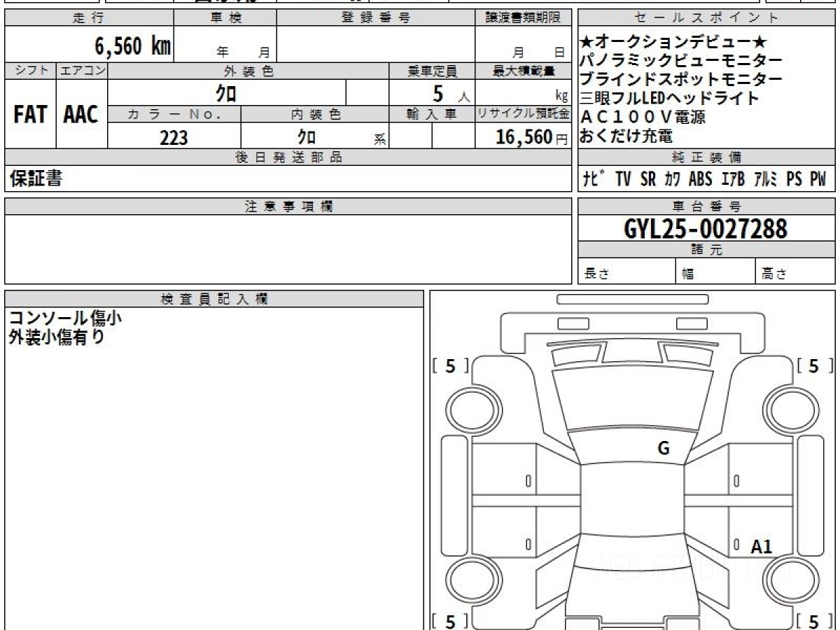Click the 高さ dimension label
The image size is (840, 630).
[774, 274]
